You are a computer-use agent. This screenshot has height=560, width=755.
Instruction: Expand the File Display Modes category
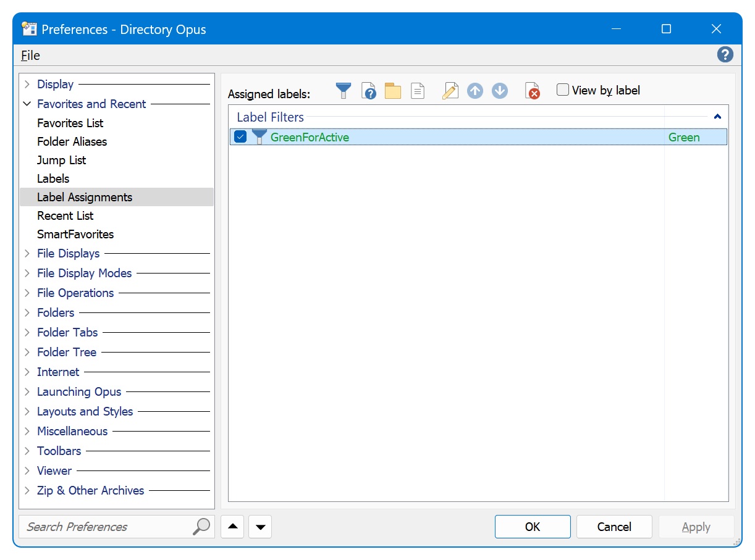(27, 273)
